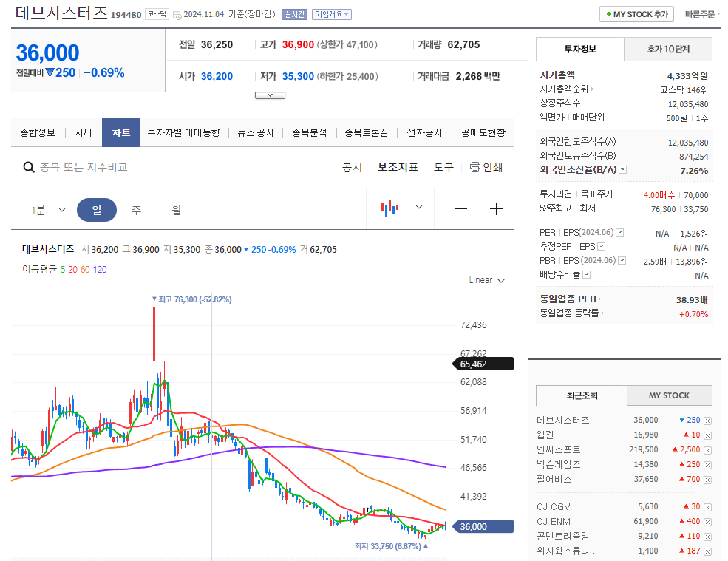The width and height of the screenshot is (728, 561).
Task: Remove CJ CGV from recent list
Action: 707,507
